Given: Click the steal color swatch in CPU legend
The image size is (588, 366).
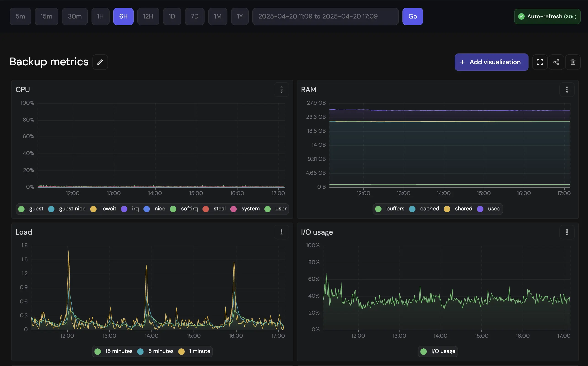Looking at the screenshot, I should 205,209.
